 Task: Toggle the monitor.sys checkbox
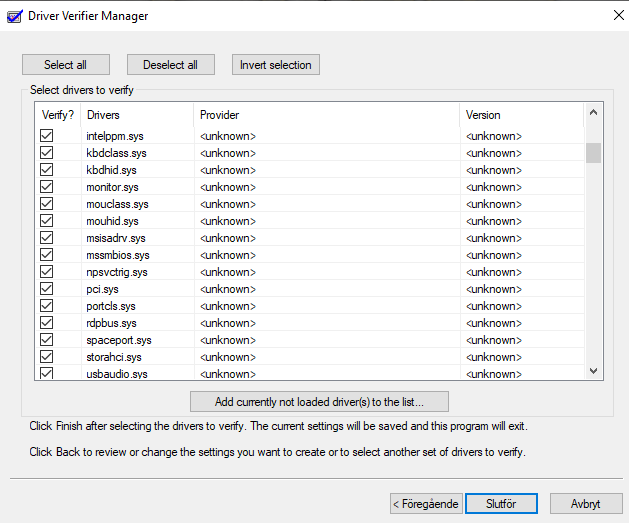coord(47,186)
